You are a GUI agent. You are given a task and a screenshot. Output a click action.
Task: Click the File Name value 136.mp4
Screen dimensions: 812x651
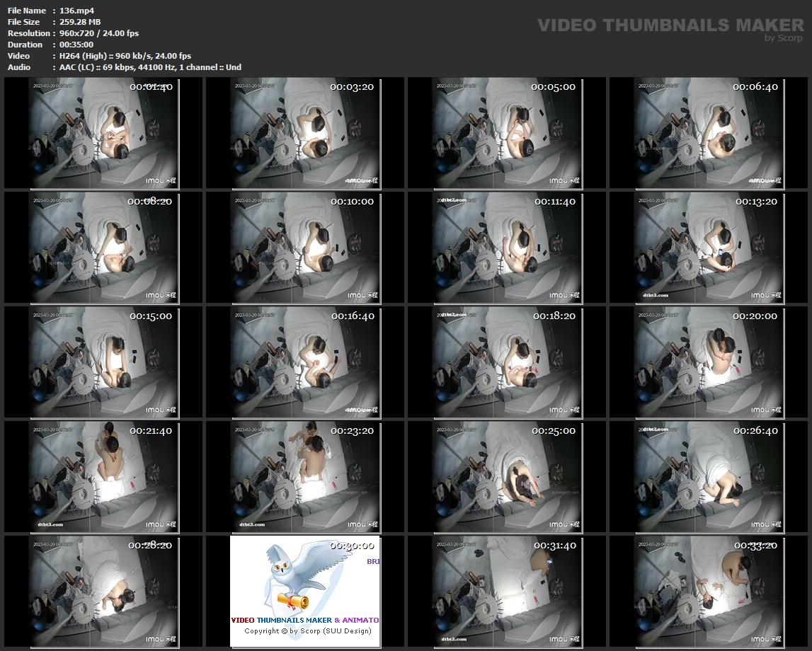pyautogui.click(x=77, y=11)
